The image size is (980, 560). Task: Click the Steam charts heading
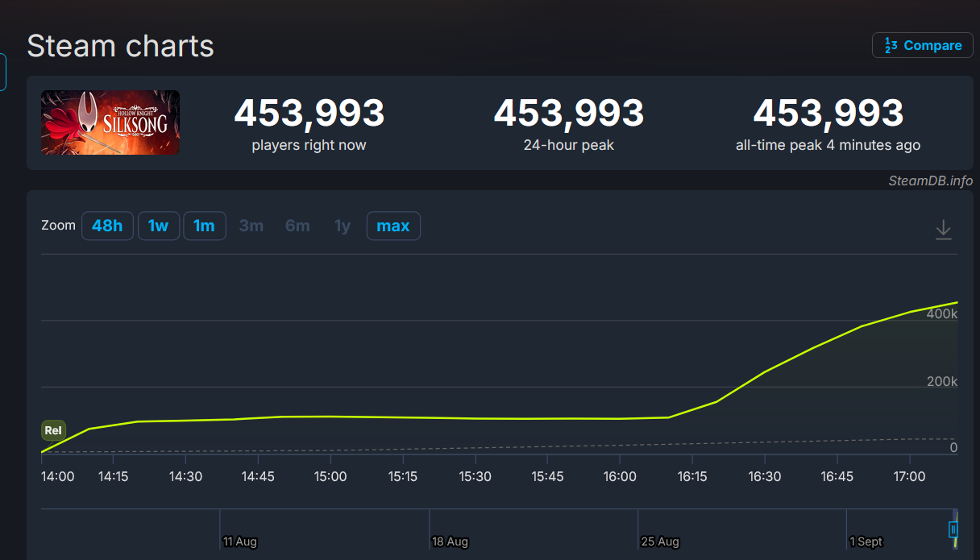pyautogui.click(x=120, y=46)
